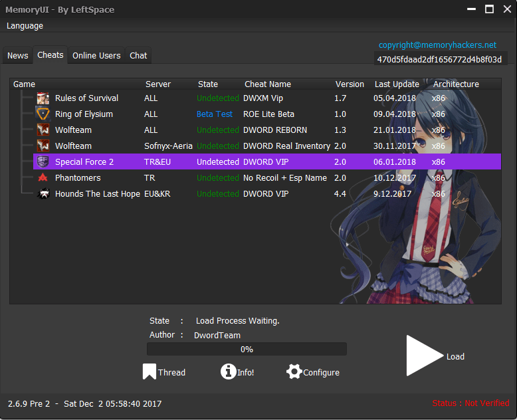Click the 'ROE Lite Beta' cheat name
517x420 pixels.
(268, 114)
